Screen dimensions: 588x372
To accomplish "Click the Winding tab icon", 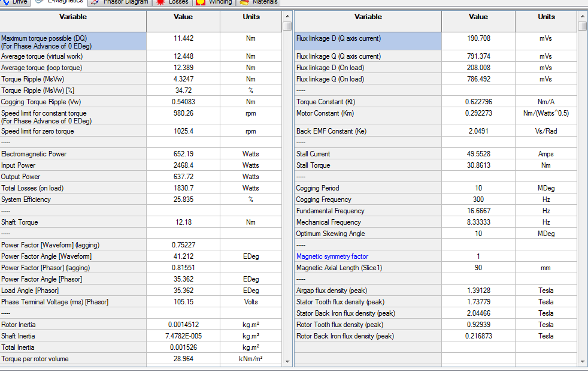I will (x=201, y=2).
